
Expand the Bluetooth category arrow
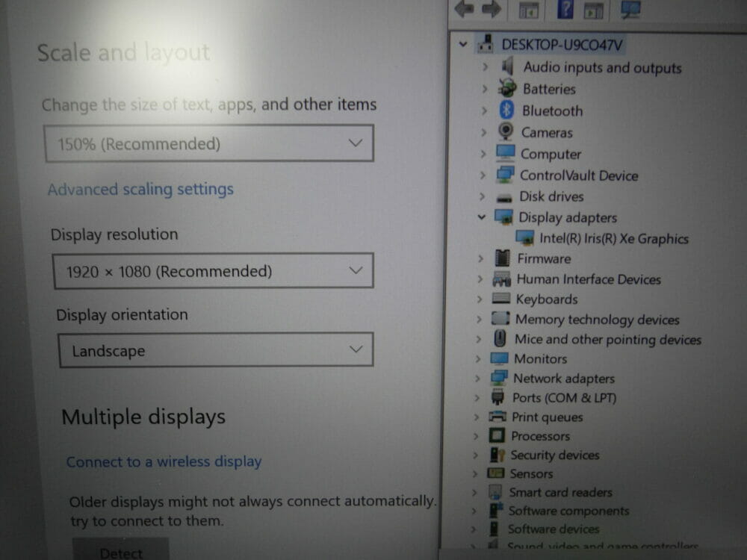point(484,111)
